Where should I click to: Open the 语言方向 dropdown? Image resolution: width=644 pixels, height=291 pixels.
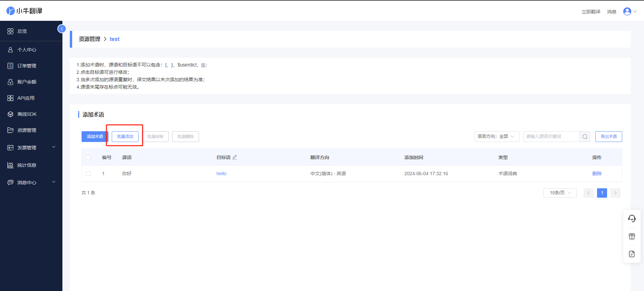[x=497, y=137]
